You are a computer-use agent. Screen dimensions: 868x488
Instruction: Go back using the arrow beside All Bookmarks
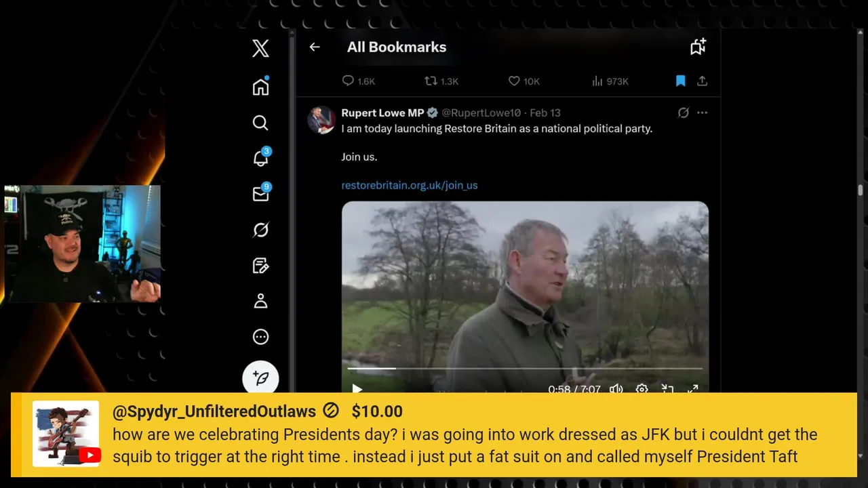coord(315,47)
